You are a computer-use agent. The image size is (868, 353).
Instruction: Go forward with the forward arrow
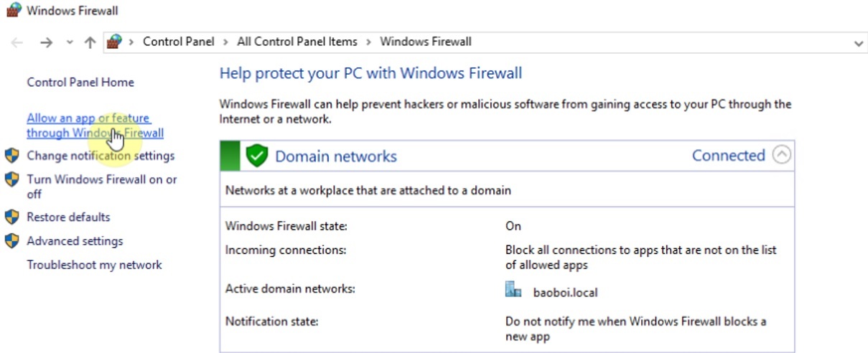pos(47,42)
